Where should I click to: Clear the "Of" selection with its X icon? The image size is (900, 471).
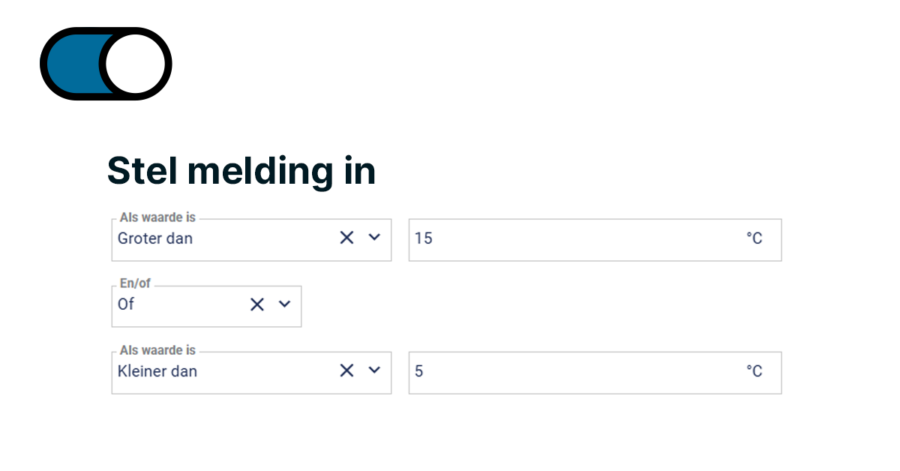point(257,304)
